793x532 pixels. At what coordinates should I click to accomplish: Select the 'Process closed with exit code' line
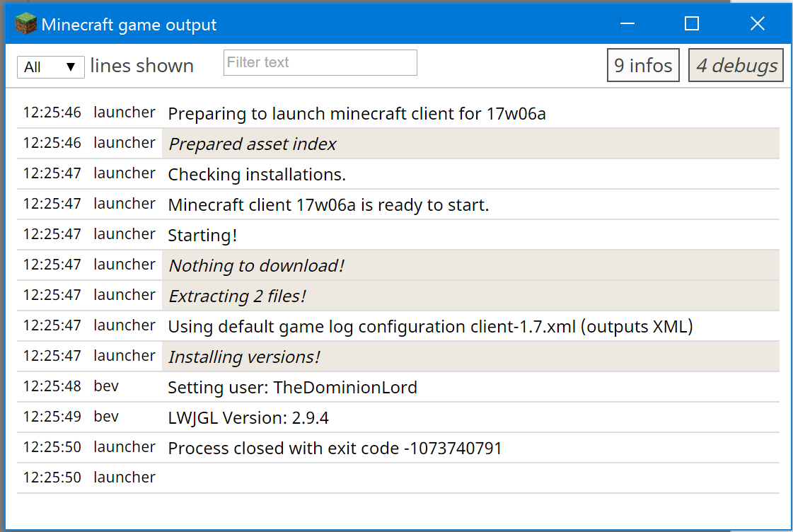(335, 449)
